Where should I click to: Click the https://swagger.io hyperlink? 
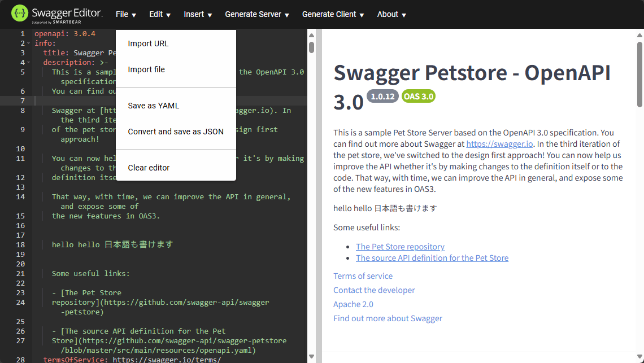point(499,143)
